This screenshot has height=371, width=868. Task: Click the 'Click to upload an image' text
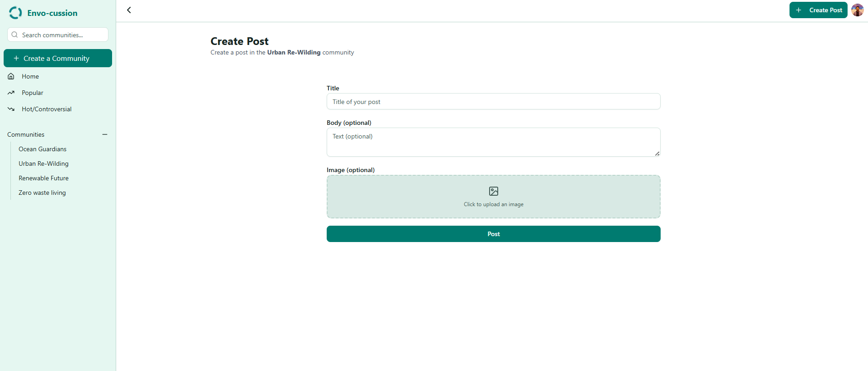(x=493, y=204)
